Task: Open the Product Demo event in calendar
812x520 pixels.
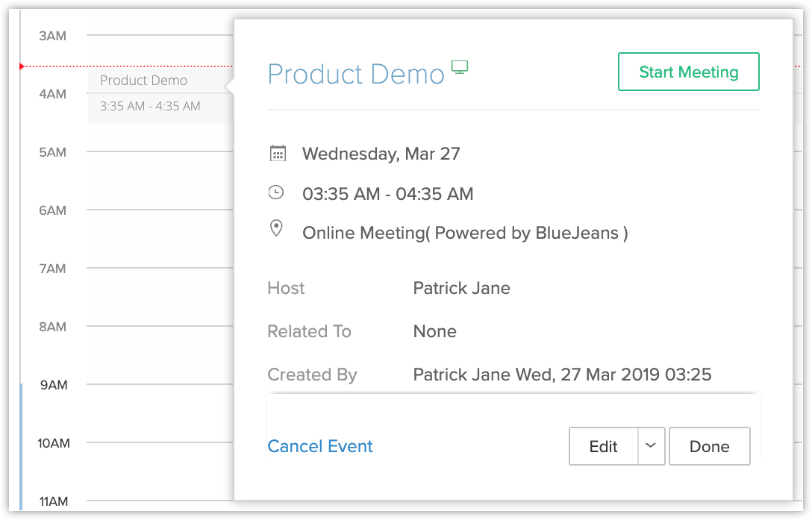Action: [x=160, y=96]
